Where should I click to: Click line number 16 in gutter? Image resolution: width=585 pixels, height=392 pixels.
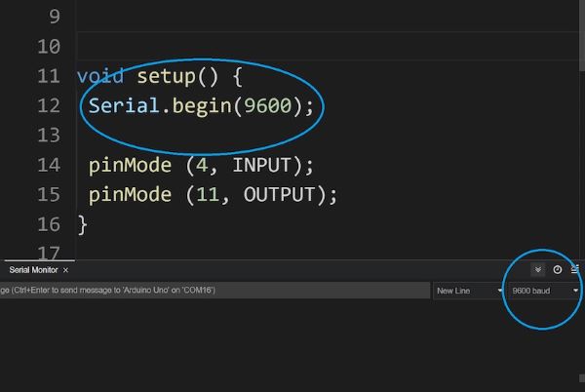coord(49,224)
